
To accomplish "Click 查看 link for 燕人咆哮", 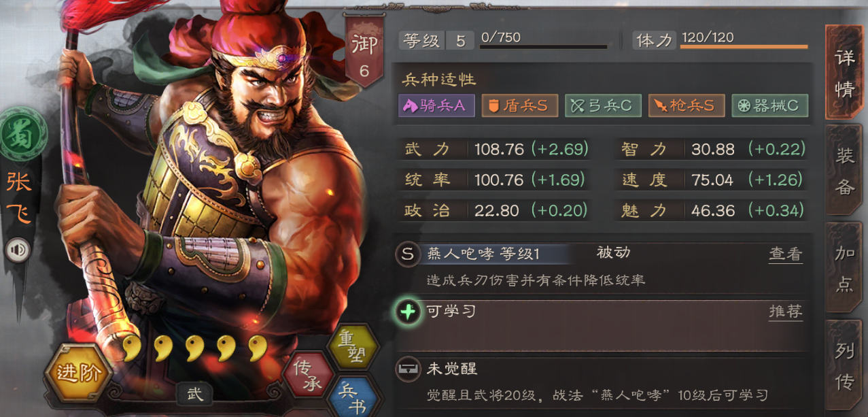I will tap(786, 254).
